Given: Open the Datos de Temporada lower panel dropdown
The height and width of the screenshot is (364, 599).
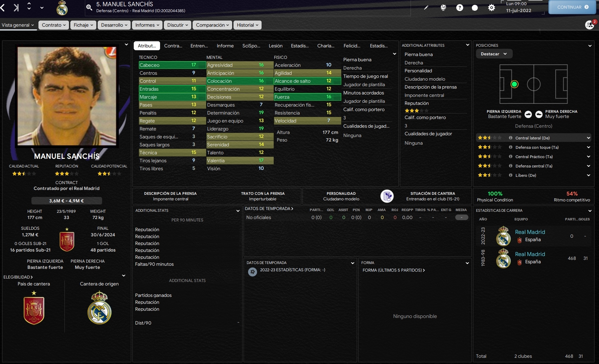Looking at the screenshot, I should 353,263.
